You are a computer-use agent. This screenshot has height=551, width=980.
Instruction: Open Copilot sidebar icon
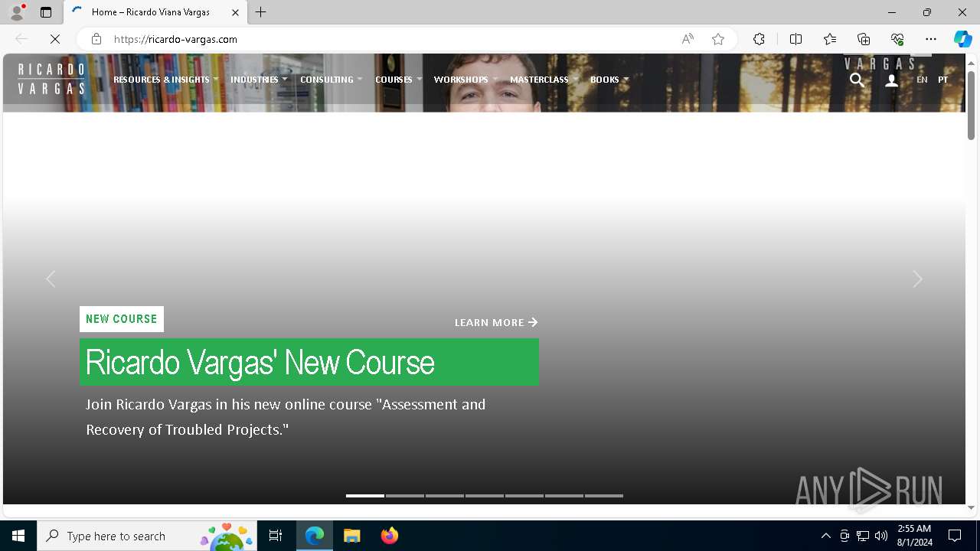coord(962,39)
